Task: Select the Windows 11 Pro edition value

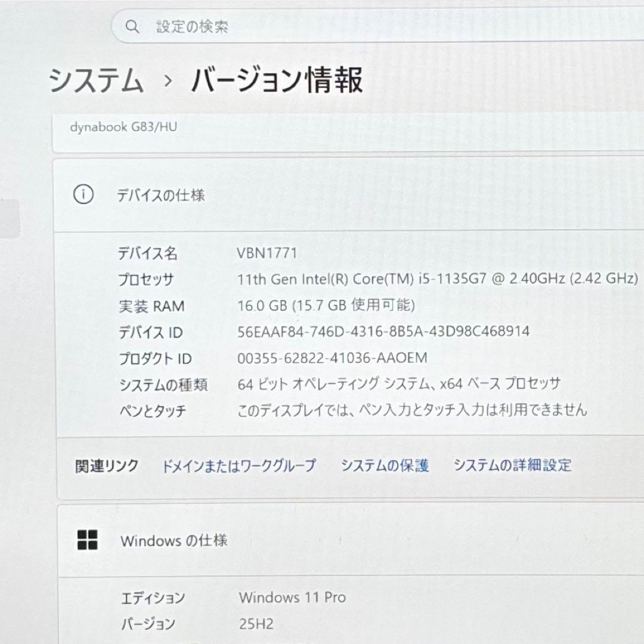Action: [292, 597]
